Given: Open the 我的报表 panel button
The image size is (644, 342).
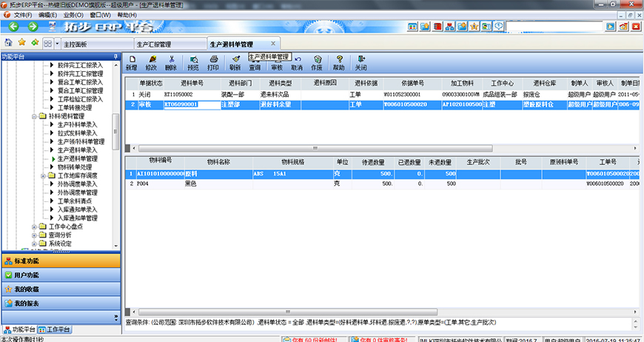Looking at the screenshot, I should click(x=59, y=304).
